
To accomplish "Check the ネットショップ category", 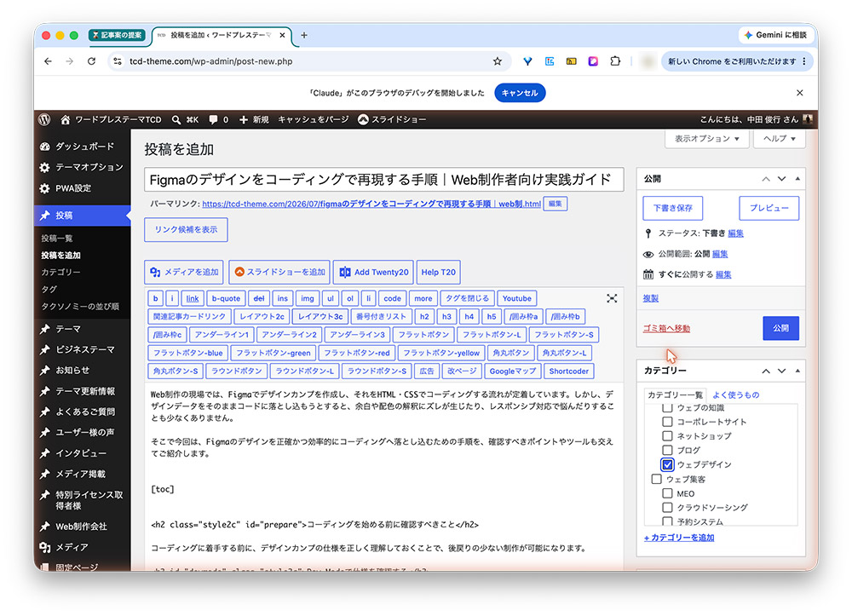I will (668, 435).
